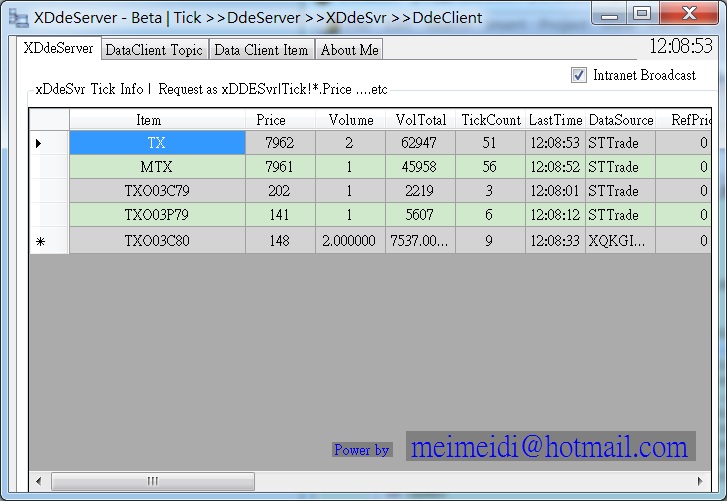This screenshot has height=501, width=727.
Task: Click the horizontal scrollbar left arrow
Action: click(39, 481)
